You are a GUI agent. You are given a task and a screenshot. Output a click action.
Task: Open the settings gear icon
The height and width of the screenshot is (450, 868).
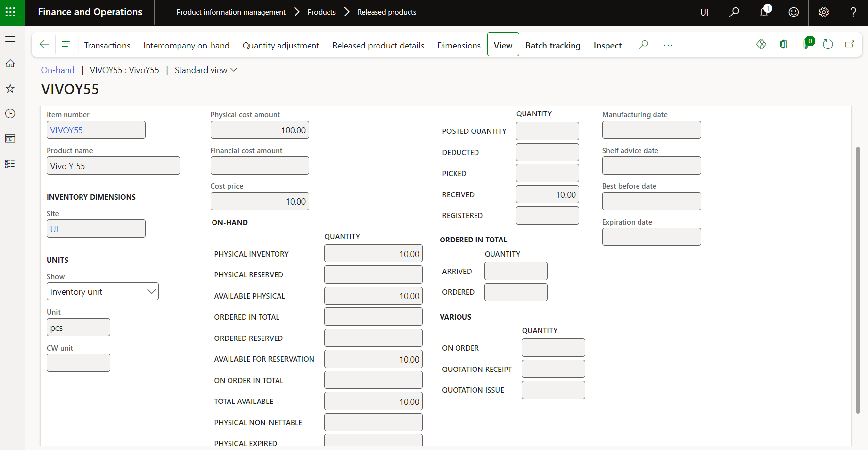click(x=823, y=12)
